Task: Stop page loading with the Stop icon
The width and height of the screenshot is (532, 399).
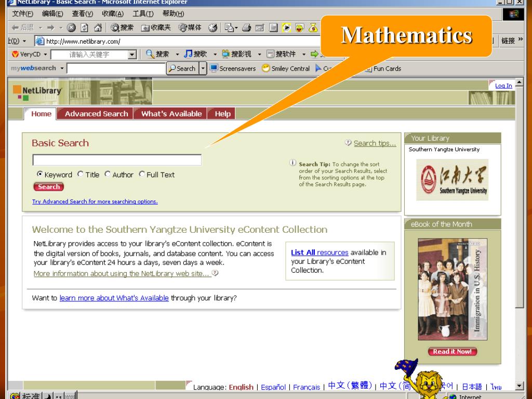Action: pos(71,28)
